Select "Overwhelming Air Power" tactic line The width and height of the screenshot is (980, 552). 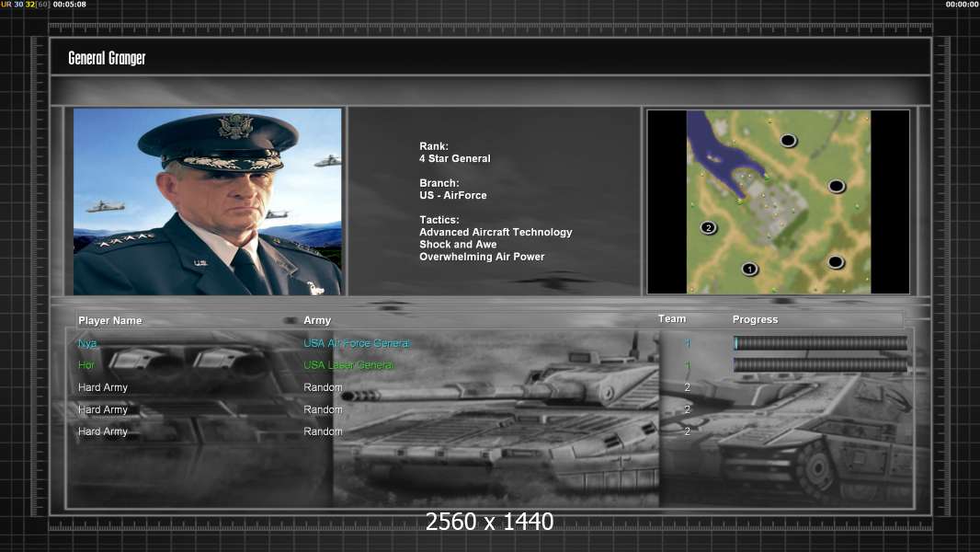coord(482,257)
